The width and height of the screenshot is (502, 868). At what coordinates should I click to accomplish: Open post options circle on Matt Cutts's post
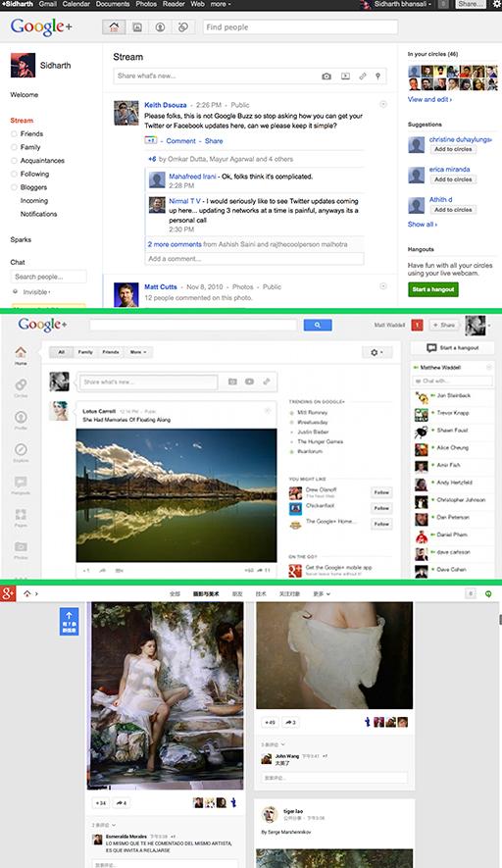tap(382, 286)
